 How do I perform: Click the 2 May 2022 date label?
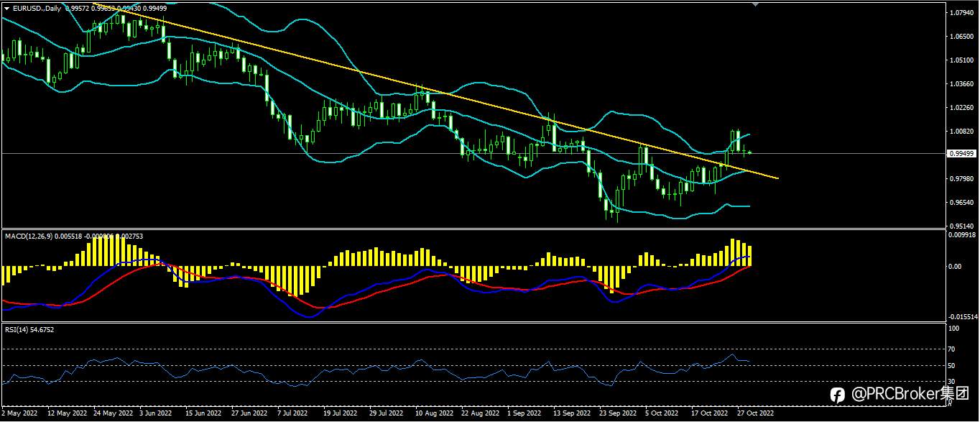(x=19, y=414)
